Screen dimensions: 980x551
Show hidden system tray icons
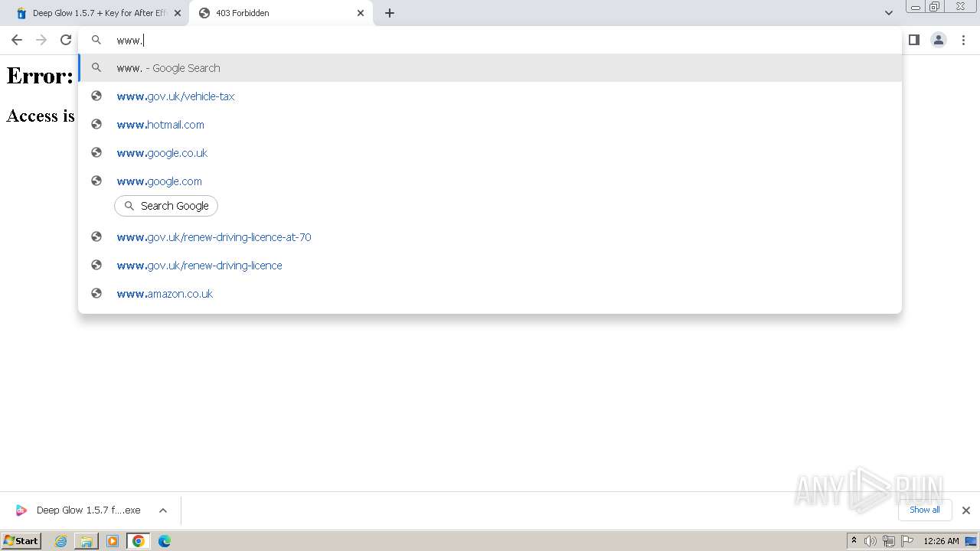[x=854, y=541]
